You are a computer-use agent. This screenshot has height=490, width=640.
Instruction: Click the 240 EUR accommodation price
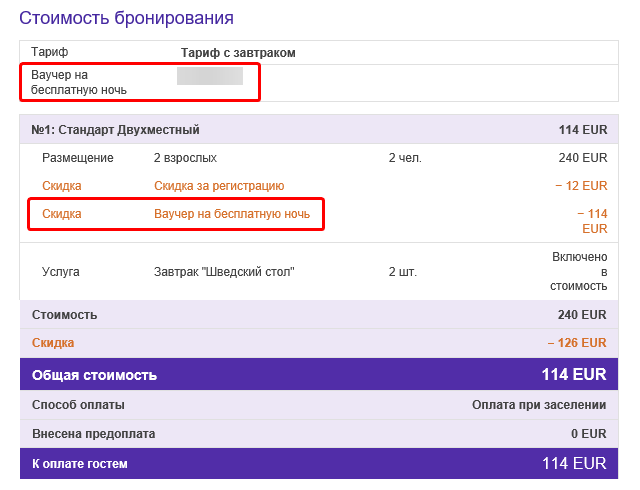[583, 158]
